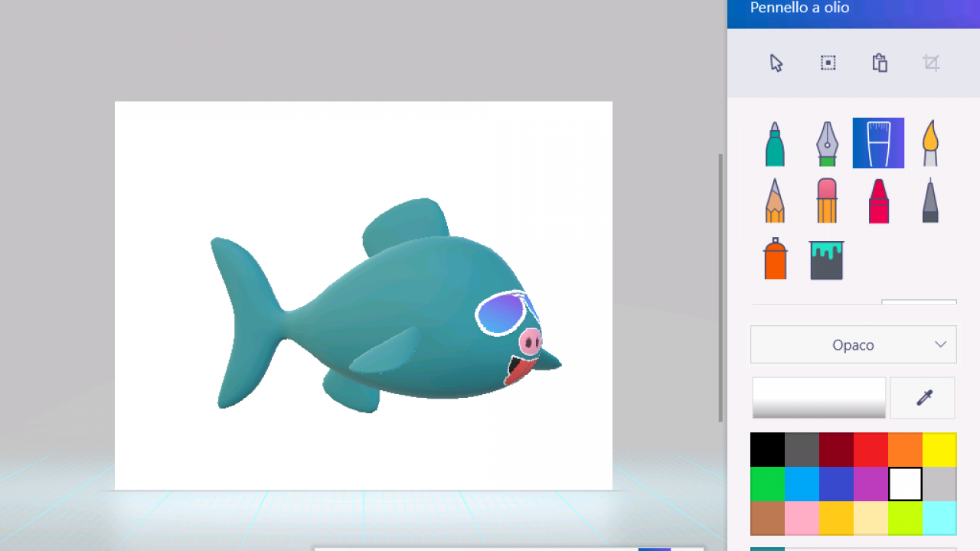Pick the light cyan color swatch
Viewport: 980px width, 551px height.
point(939,518)
